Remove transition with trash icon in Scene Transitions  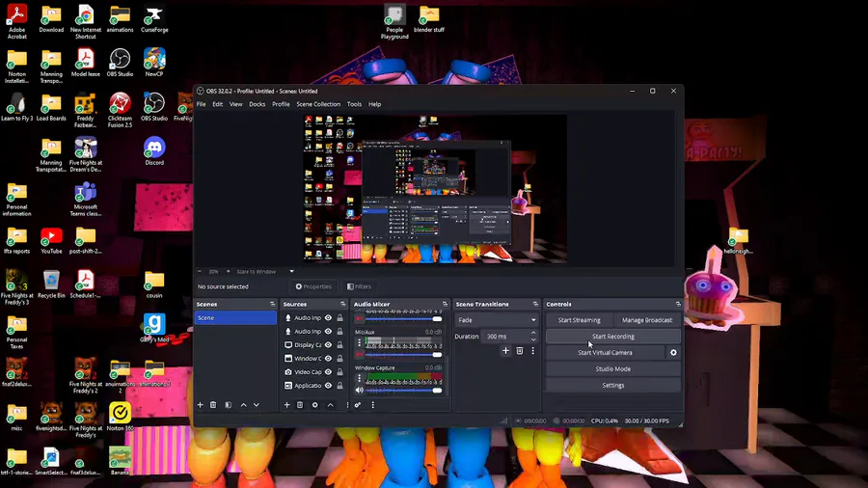[519, 351]
